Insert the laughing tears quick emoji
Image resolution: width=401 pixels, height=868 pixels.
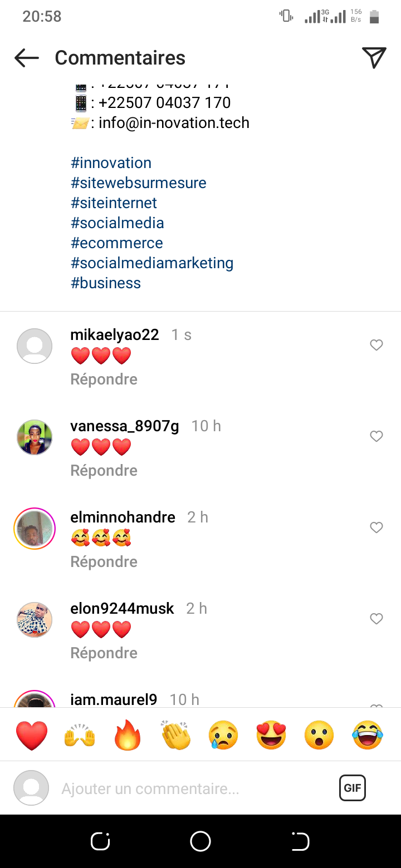coord(368,735)
